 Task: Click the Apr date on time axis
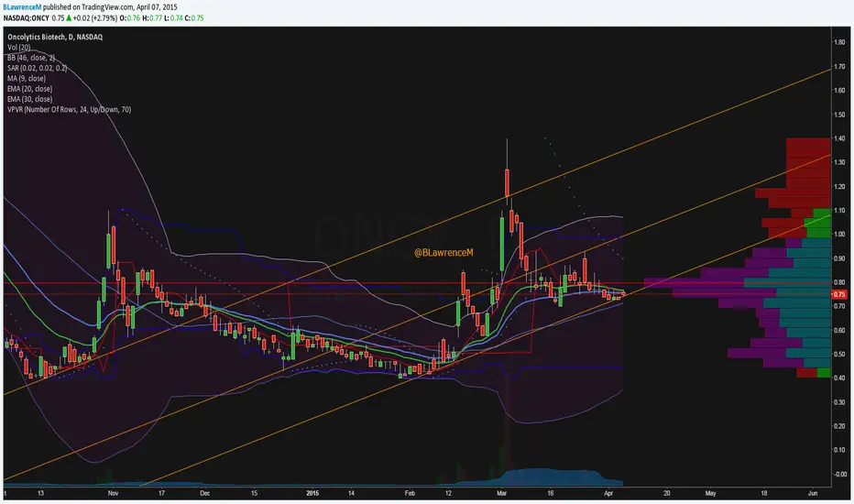(608, 493)
